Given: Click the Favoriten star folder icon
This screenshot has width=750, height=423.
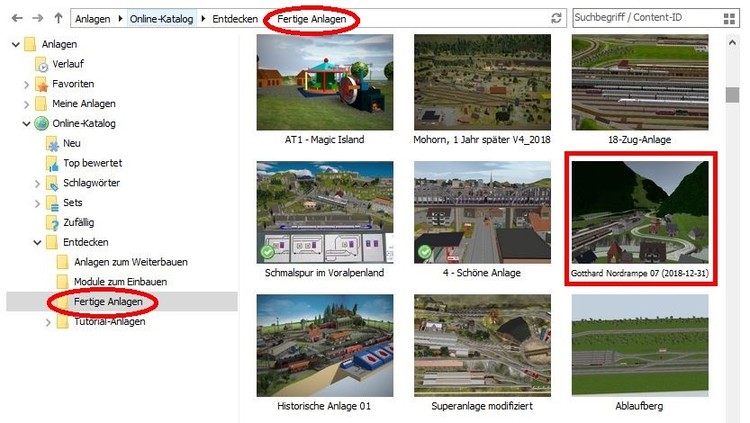Looking at the screenshot, I should [x=41, y=84].
